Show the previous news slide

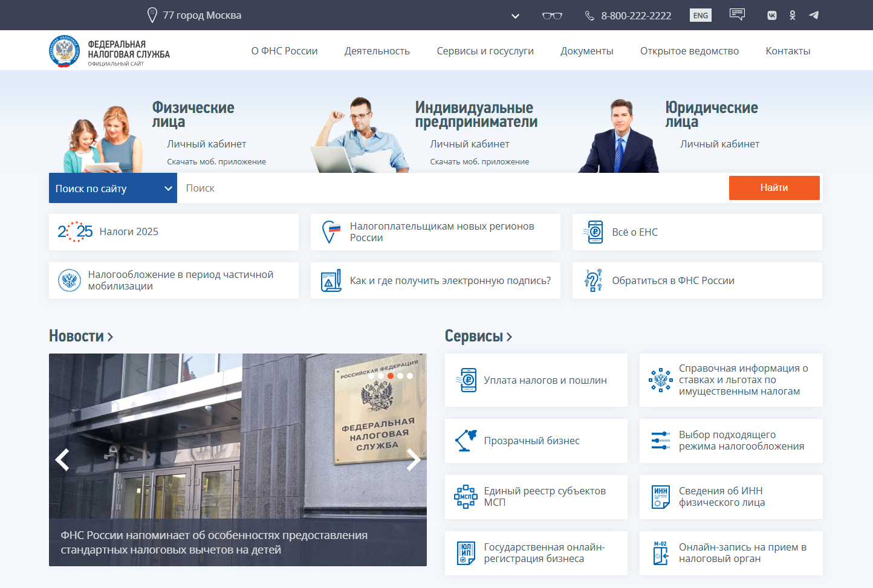point(62,460)
